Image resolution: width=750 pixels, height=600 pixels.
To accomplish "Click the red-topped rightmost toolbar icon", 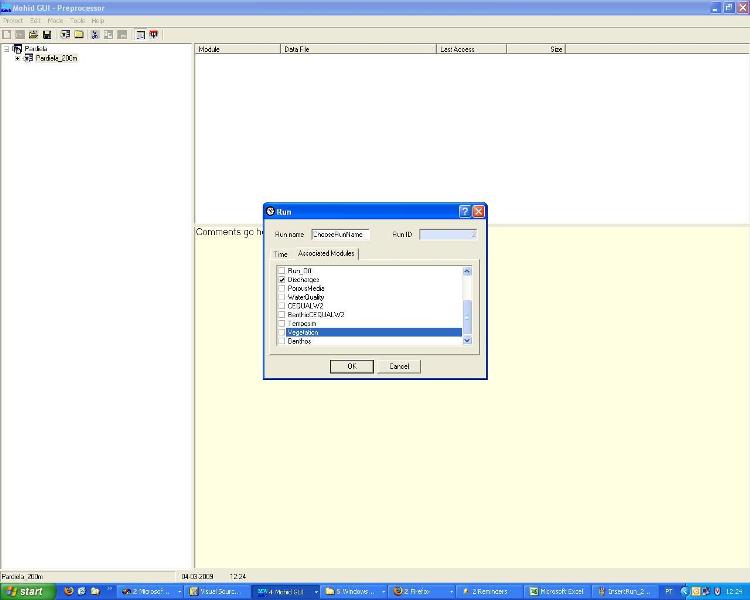I will pyautogui.click(x=154, y=34).
